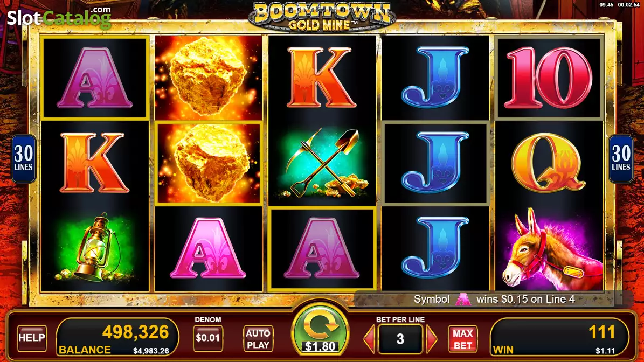Image resolution: width=644 pixels, height=362 pixels.
Task: Decrease bet per line with left arrow
Action: pos(370,339)
